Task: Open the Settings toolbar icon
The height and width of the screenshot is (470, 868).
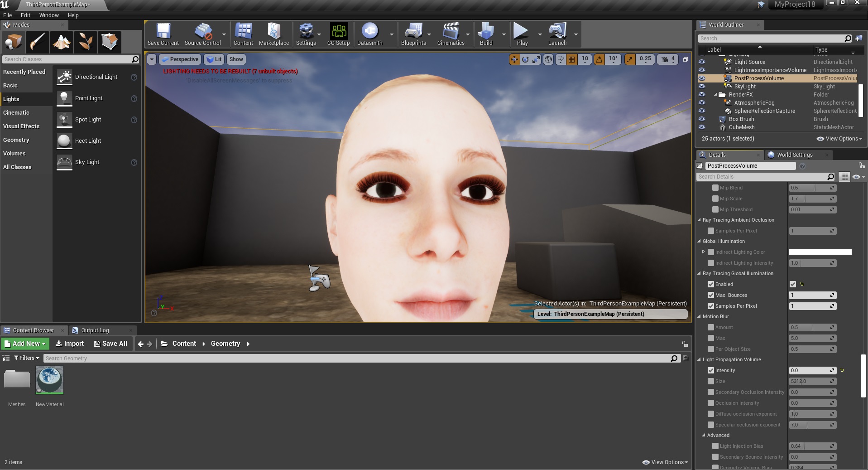Action: tap(306, 34)
